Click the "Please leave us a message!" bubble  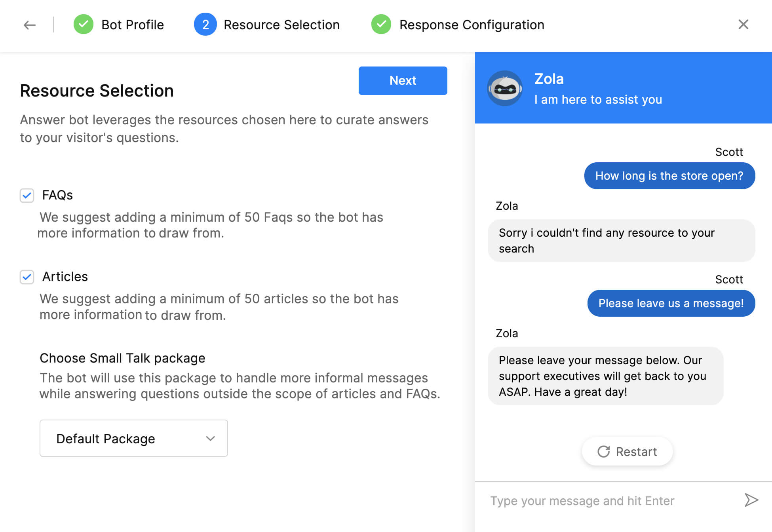click(x=671, y=303)
